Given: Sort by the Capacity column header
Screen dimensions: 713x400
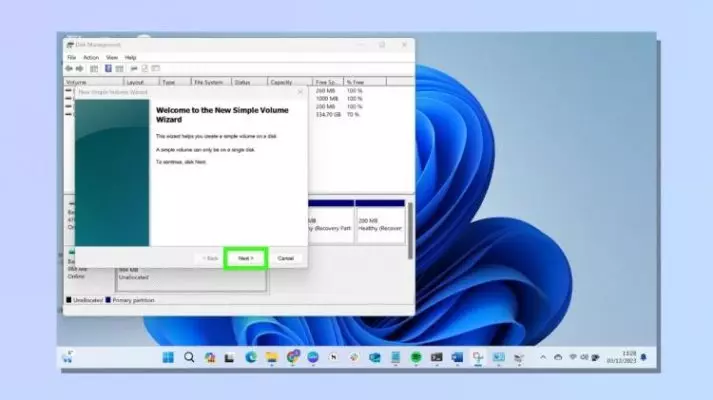Looking at the screenshot, I should (290, 82).
